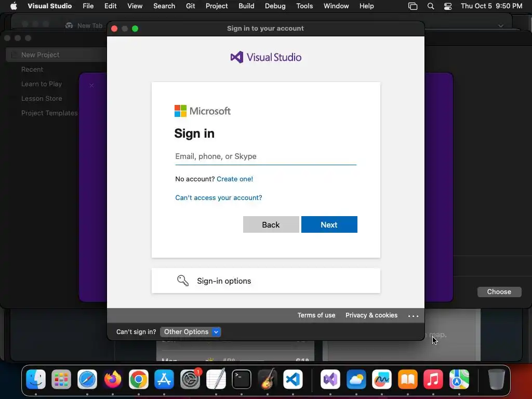Open Maps app from the dock
Image resolution: width=532 pixels, height=399 pixels.
[459, 379]
